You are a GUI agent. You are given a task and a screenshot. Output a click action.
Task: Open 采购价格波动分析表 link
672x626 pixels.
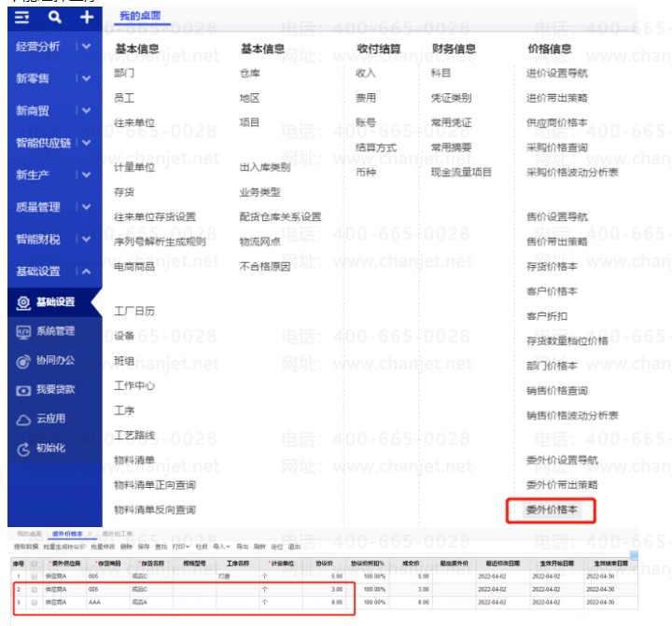coord(572,173)
